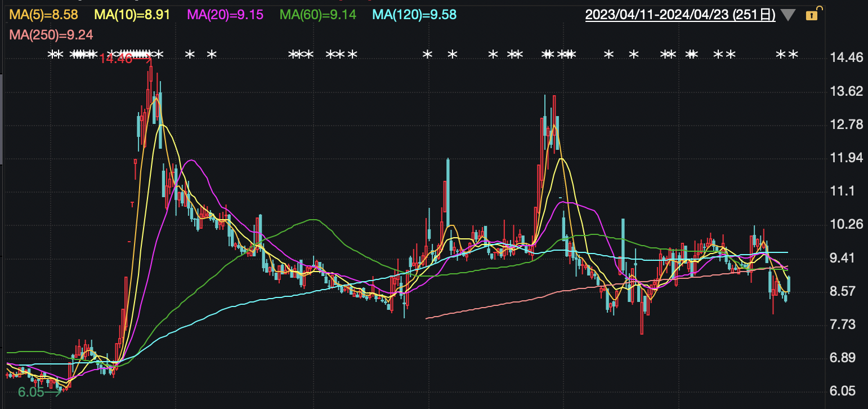Select the pink MA(250)=9.24 label
The width and height of the screenshot is (868, 409).
[x=51, y=35]
